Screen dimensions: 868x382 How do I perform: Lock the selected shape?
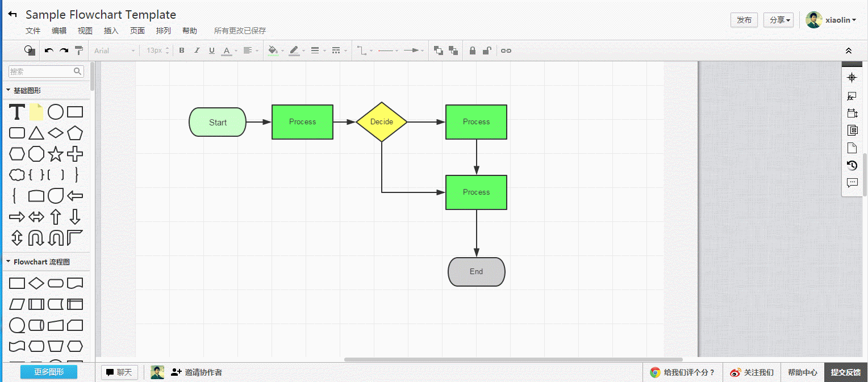tap(472, 51)
